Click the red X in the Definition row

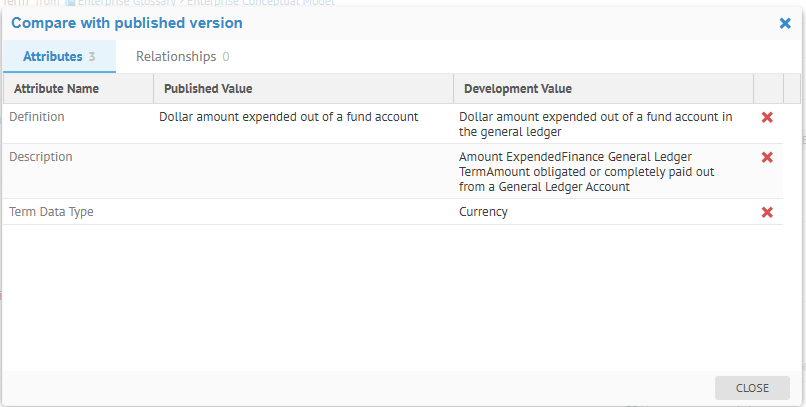(767, 118)
